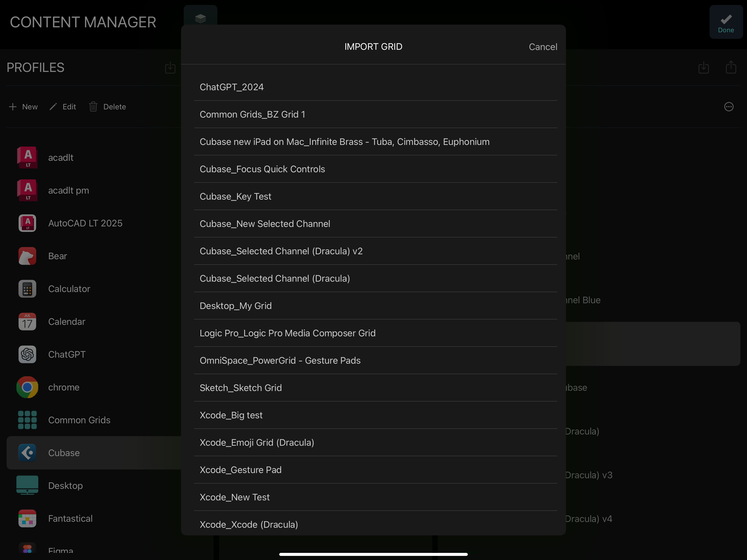Image resolution: width=747 pixels, height=560 pixels.
Task: Choose the chrome profile icon
Action: 27,387
